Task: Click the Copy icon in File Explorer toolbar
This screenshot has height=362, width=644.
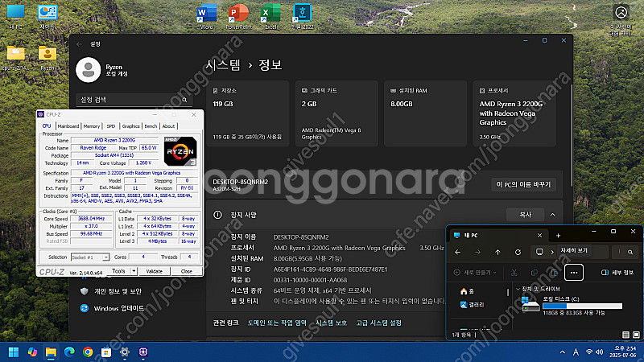Action: point(534,273)
